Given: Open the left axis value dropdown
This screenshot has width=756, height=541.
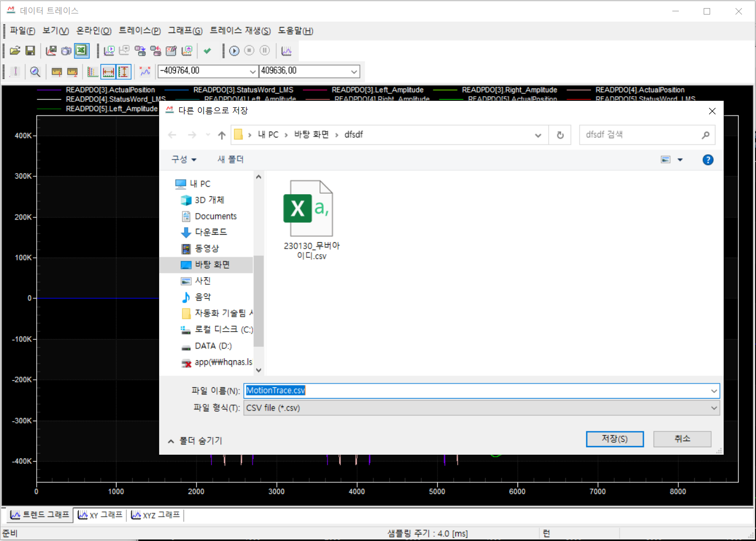Looking at the screenshot, I should [x=252, y=71].
